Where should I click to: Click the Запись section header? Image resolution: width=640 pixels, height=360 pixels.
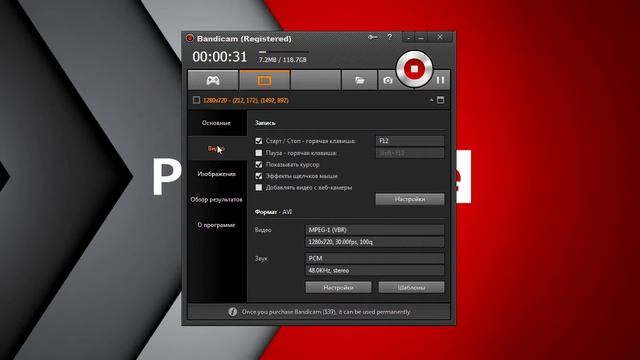click(x=265, y=123)
